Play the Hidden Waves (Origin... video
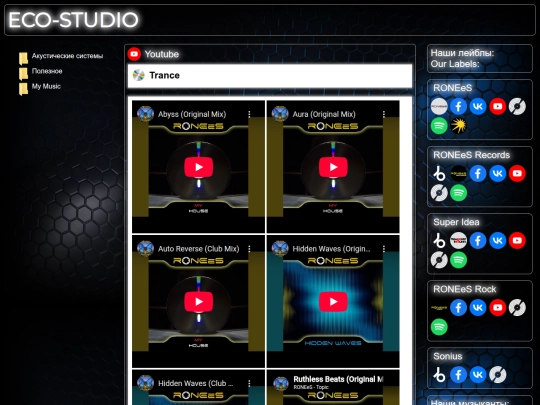The width and height of the screenshot is (540, 405). [x=333, y=302]
